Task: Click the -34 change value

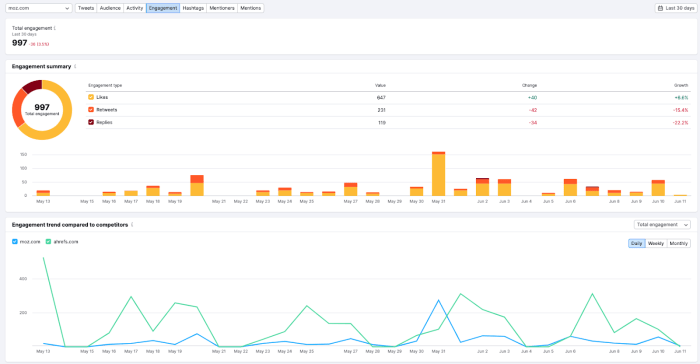Action: (533, 122)
